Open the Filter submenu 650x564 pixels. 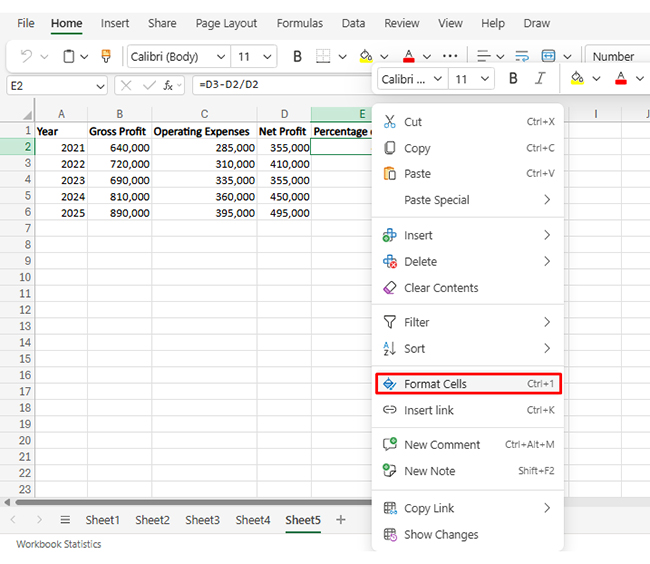(x=469, y=322)
